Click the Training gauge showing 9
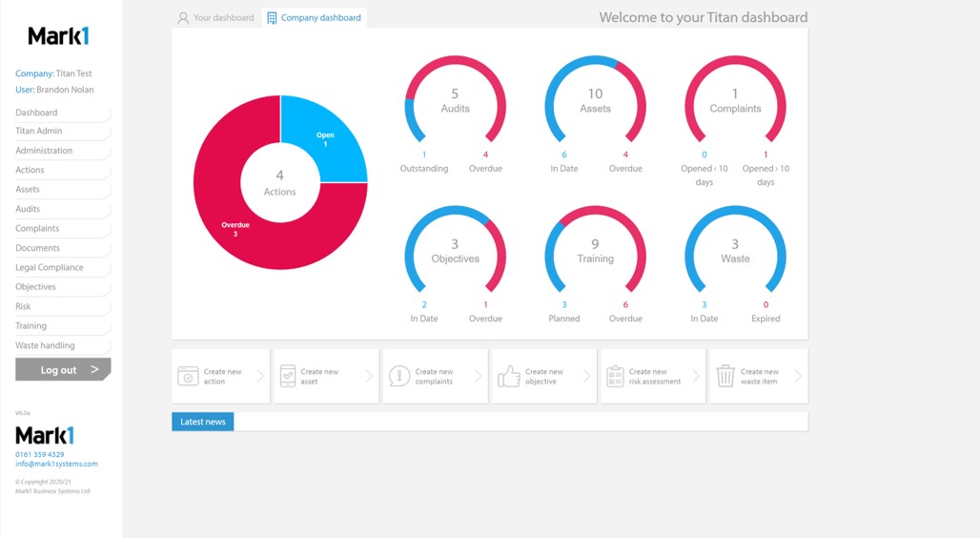 595,251
